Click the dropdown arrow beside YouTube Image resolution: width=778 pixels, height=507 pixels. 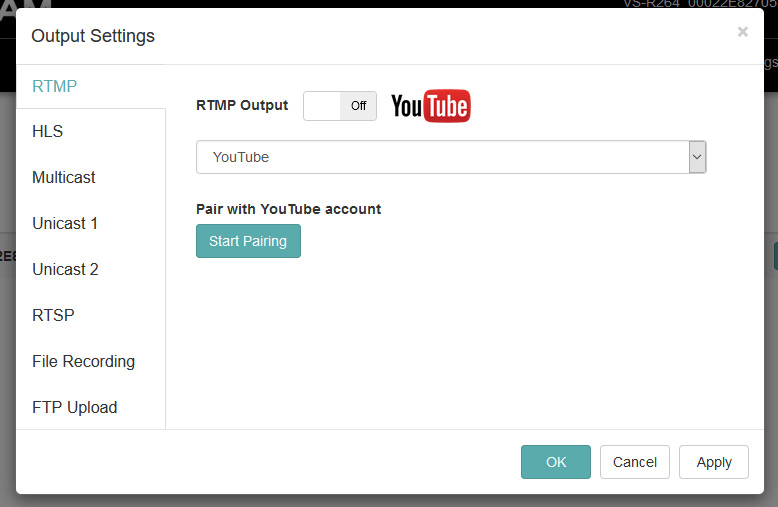697,157
